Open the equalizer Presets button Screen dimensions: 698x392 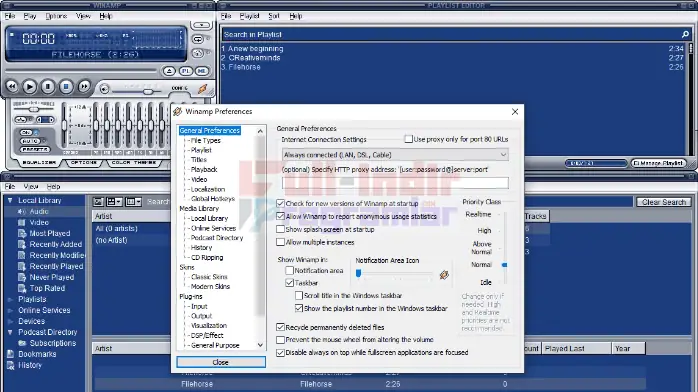pos(35,150)
